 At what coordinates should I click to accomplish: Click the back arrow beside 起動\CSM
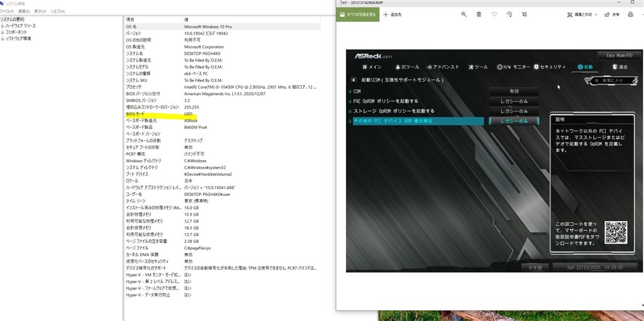[x=353, y=80]
